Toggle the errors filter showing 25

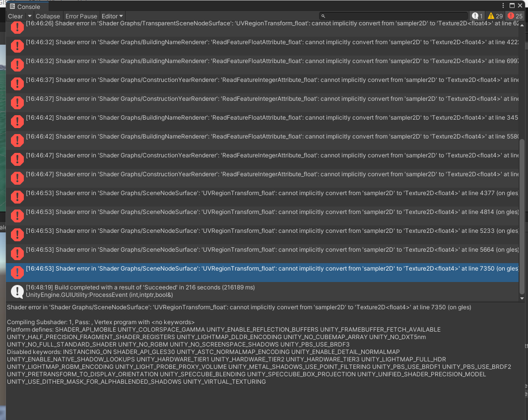(513, 16)
